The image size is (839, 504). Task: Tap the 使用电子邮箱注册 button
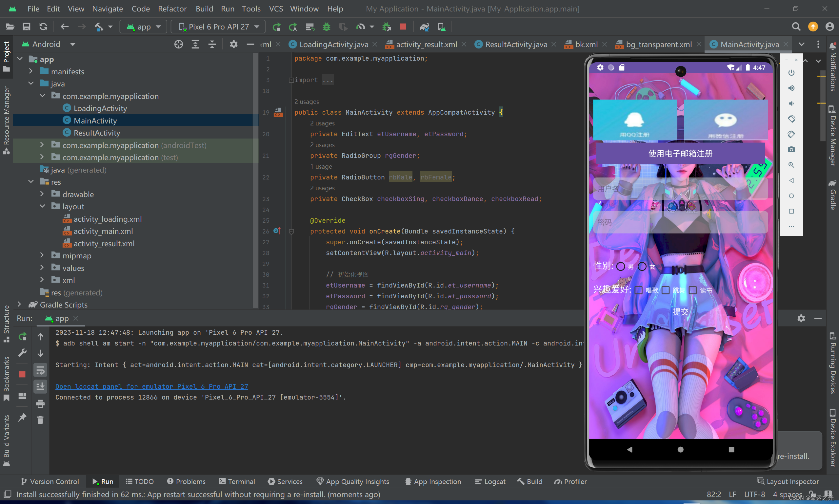coord(680,154)
